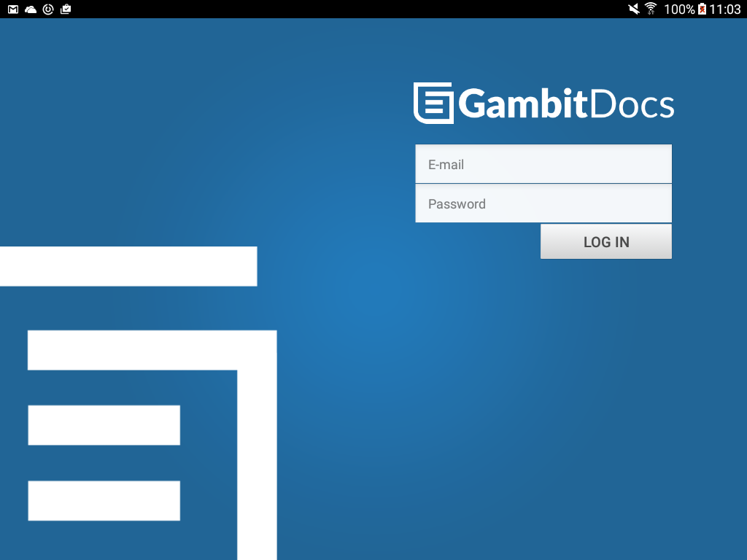
Task: Tap the circular power-style notification icon
Action: pyautogui.click(x=48, y=9)
